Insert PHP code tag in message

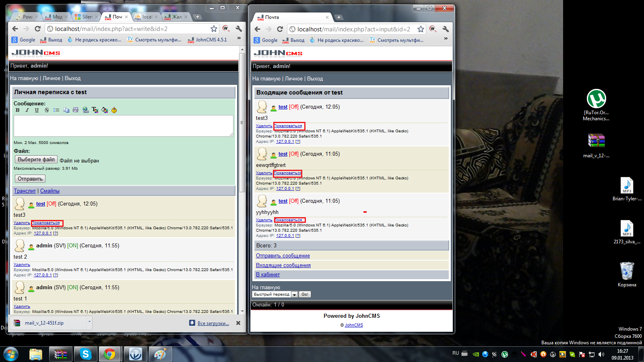click(76, 110)
